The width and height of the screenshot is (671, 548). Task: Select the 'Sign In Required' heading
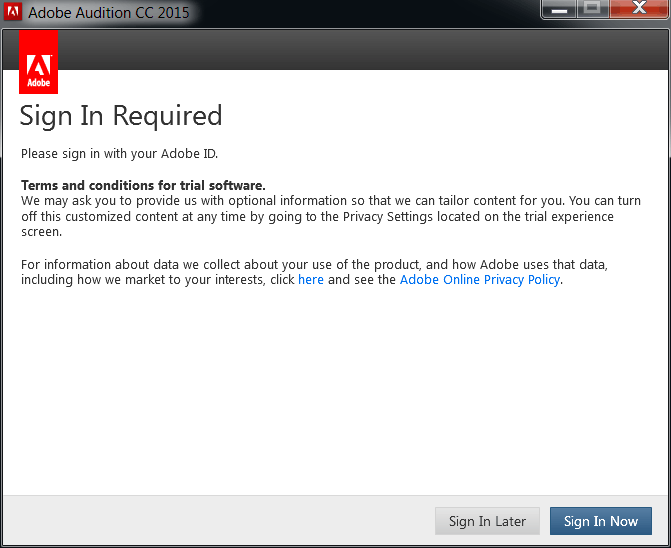click(x=121, y=116)
